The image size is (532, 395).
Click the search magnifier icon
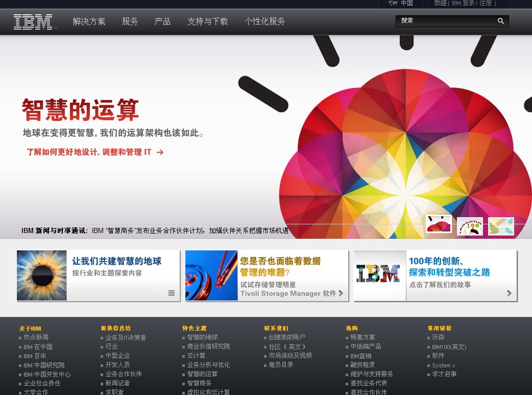pyautogui.click(x=500, y=21)
